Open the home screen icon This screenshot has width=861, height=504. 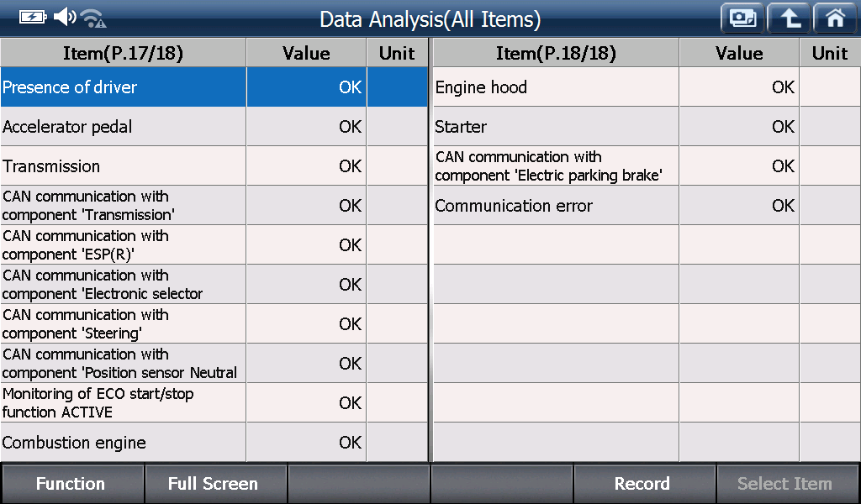835,18
